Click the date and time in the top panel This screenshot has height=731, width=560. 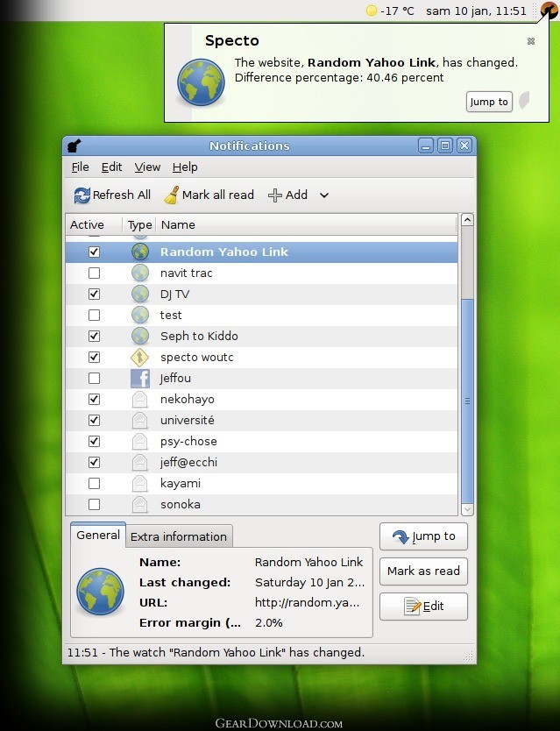pyautogui.click(x=476, y=11)
